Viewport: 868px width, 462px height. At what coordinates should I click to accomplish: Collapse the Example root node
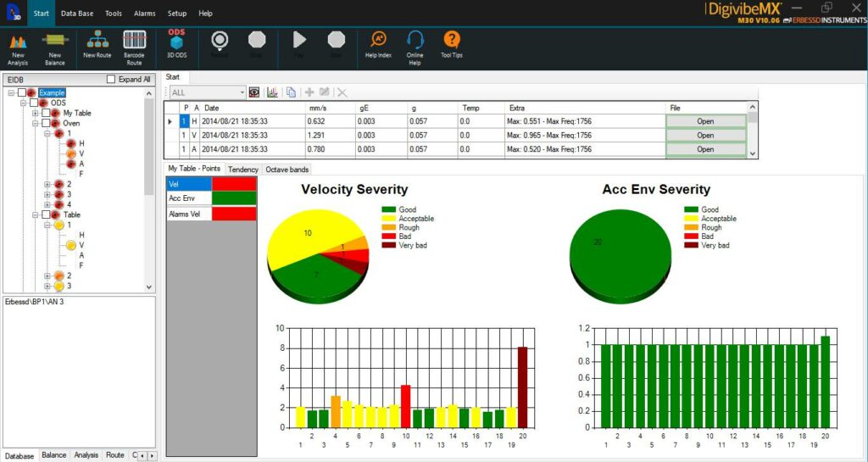click(11, 93)
